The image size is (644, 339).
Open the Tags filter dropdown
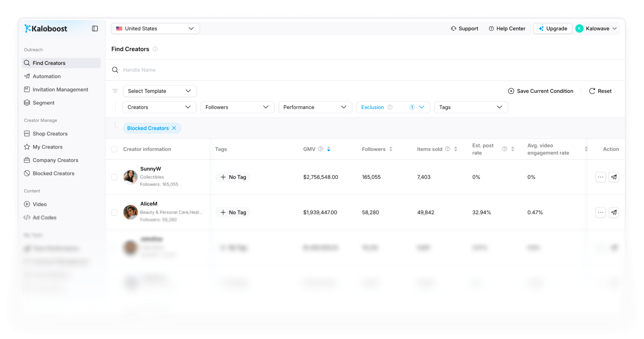click(471, 107)
